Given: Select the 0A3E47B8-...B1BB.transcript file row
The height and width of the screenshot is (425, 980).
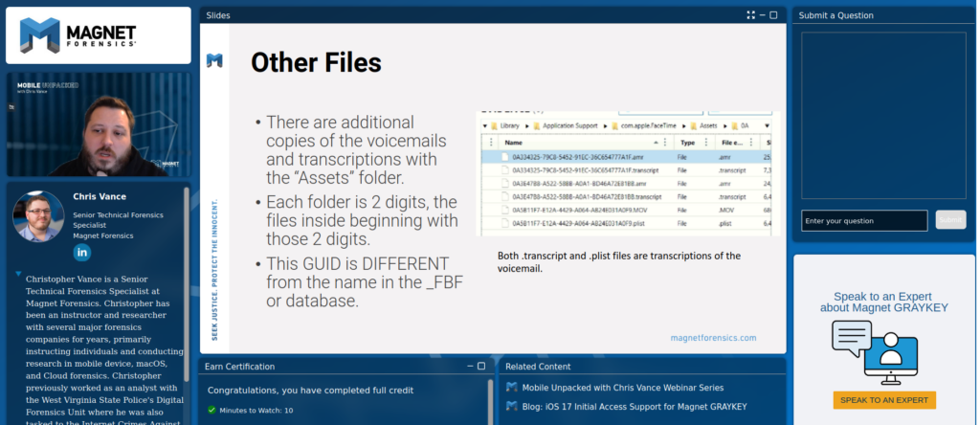Looking at the screenshot, I should coord(626,197).
